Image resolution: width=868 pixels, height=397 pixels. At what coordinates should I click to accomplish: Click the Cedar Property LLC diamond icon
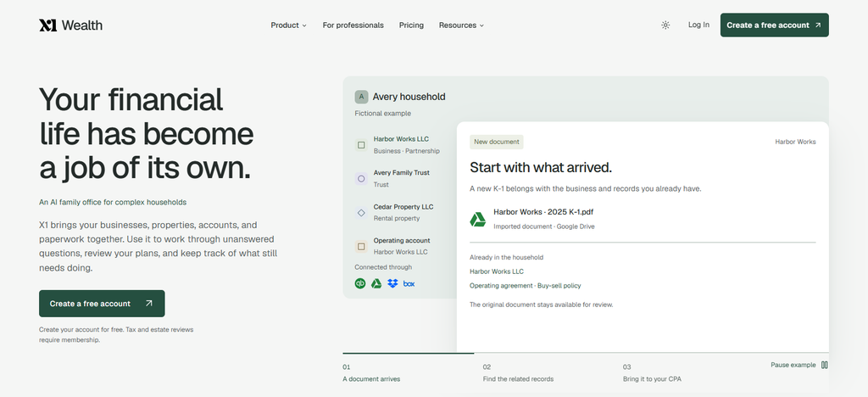[361, 213]
